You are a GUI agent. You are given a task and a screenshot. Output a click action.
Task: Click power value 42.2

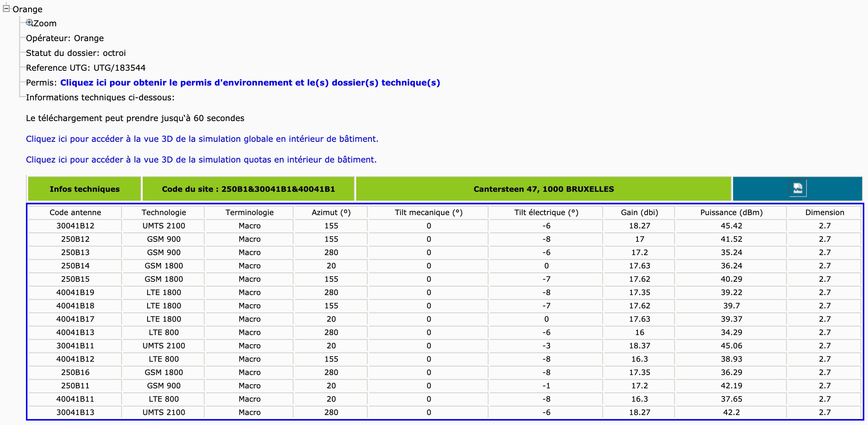[731, 412]
